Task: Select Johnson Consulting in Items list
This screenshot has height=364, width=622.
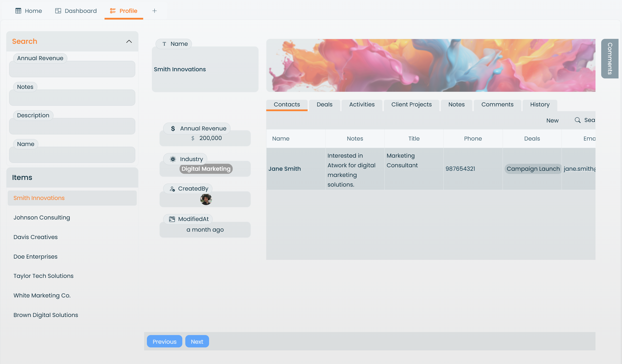Action: 72,218
